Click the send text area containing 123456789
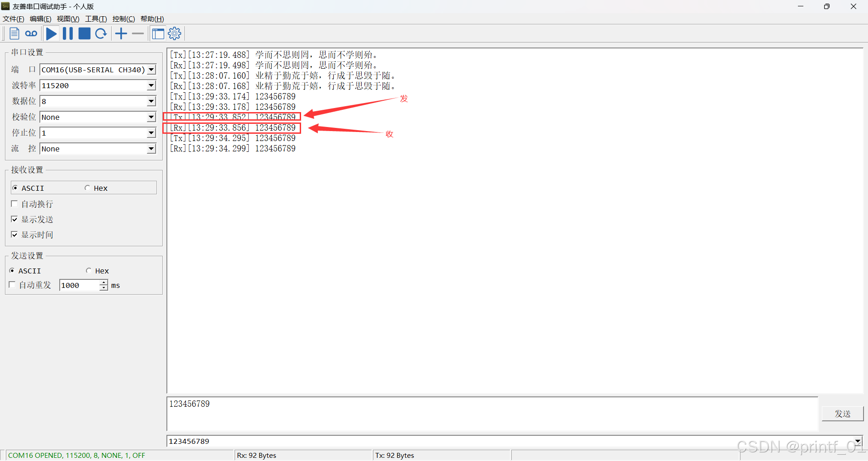 [492, 414]
